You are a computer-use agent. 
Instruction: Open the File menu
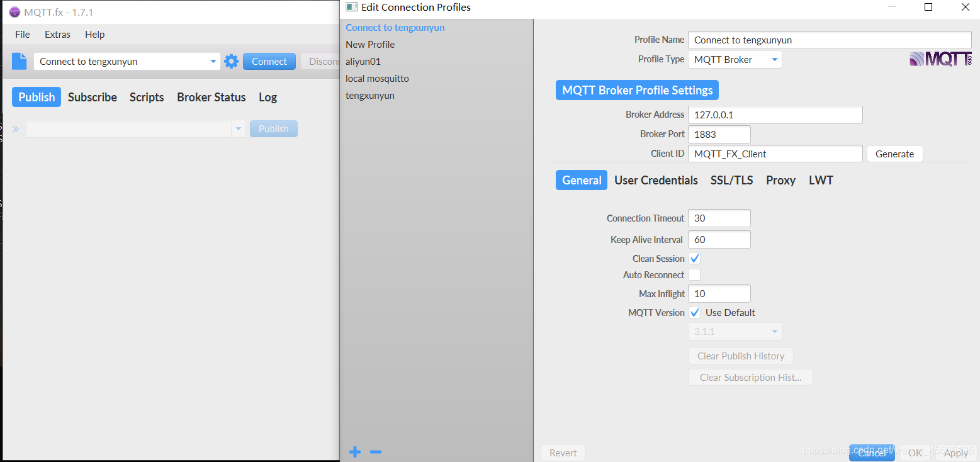click(x=23, y=35)
